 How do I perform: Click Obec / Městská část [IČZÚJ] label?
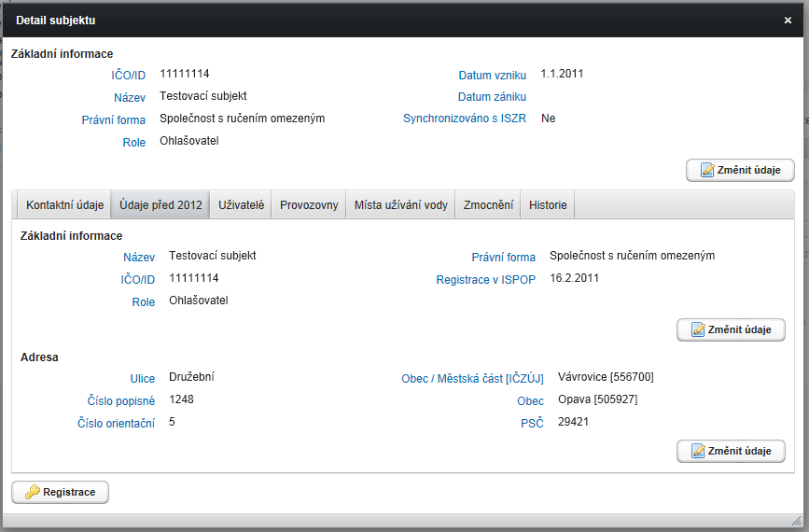pos(472,379)
